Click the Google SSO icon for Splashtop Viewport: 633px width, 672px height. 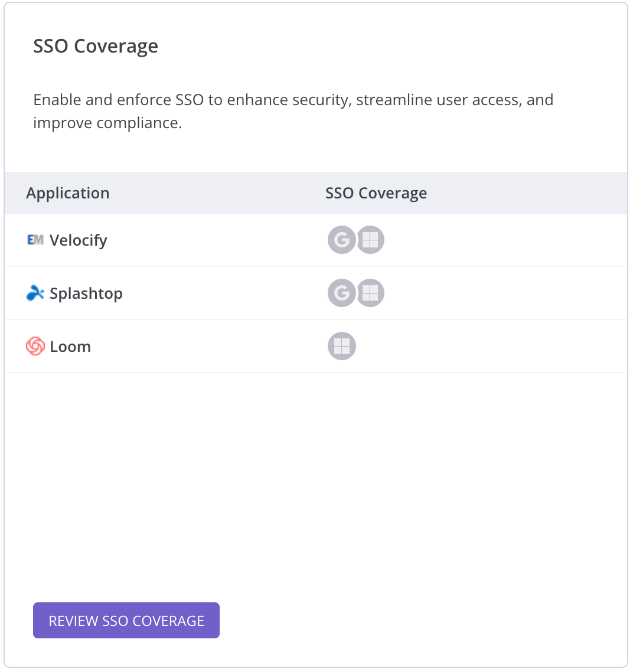tap(341, 293)
